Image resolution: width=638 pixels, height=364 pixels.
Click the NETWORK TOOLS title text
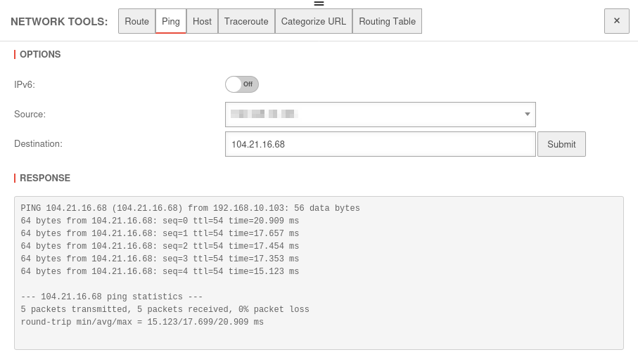point(59,22)
